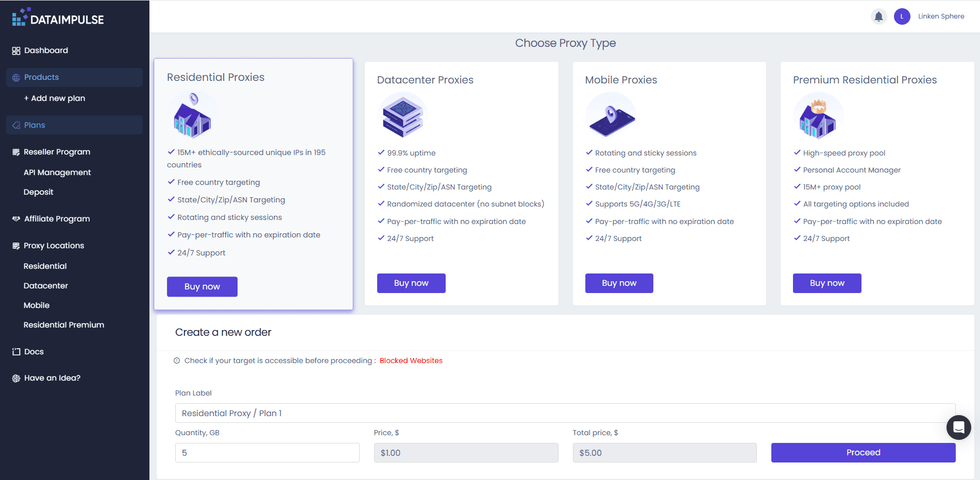Open the notifications bell
The width and height of the screenshot is (980, 480).
click(878, 16)
